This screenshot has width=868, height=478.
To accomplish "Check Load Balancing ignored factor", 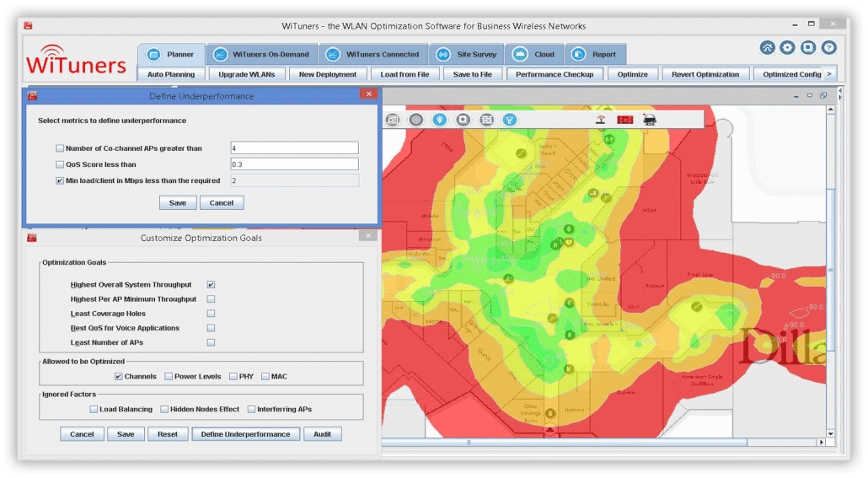I will coord(94,410).
